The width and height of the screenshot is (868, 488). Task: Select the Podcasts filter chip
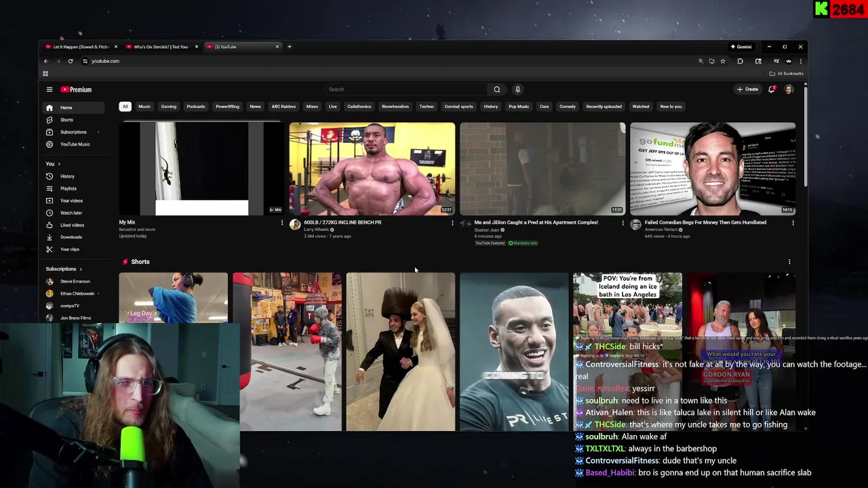pos(196,106)
